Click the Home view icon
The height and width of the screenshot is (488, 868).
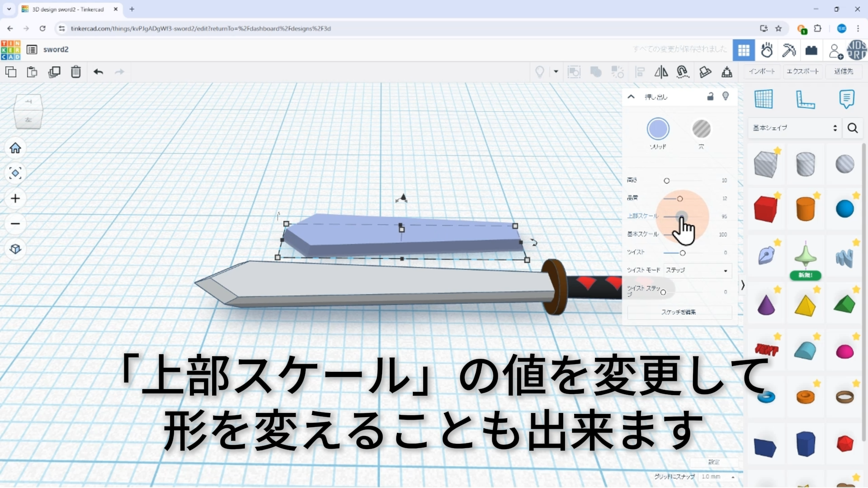pos(15,148)
